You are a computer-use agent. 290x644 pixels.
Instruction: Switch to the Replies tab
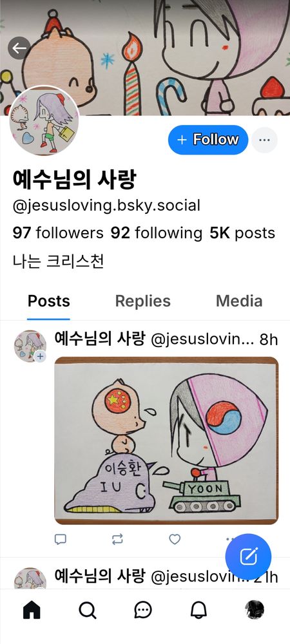coord(143,301)
